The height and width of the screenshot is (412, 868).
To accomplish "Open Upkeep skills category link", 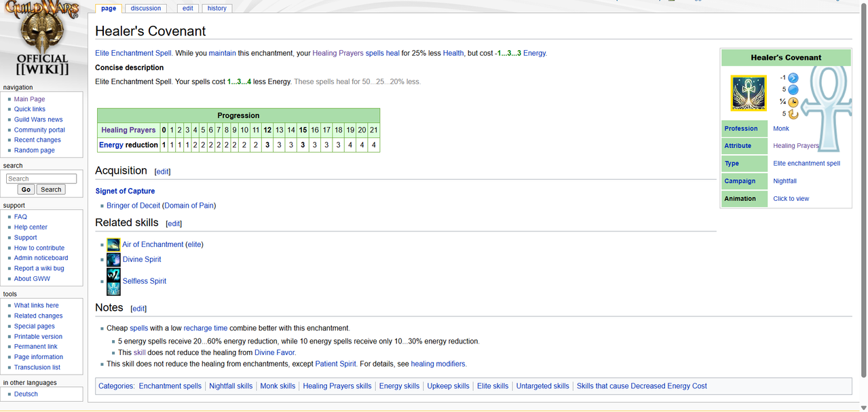I will (x=448, y=386).
